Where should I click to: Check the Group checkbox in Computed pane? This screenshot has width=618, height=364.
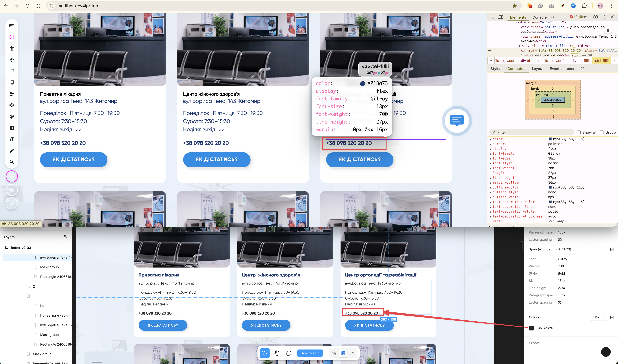[x=602, y=132]
